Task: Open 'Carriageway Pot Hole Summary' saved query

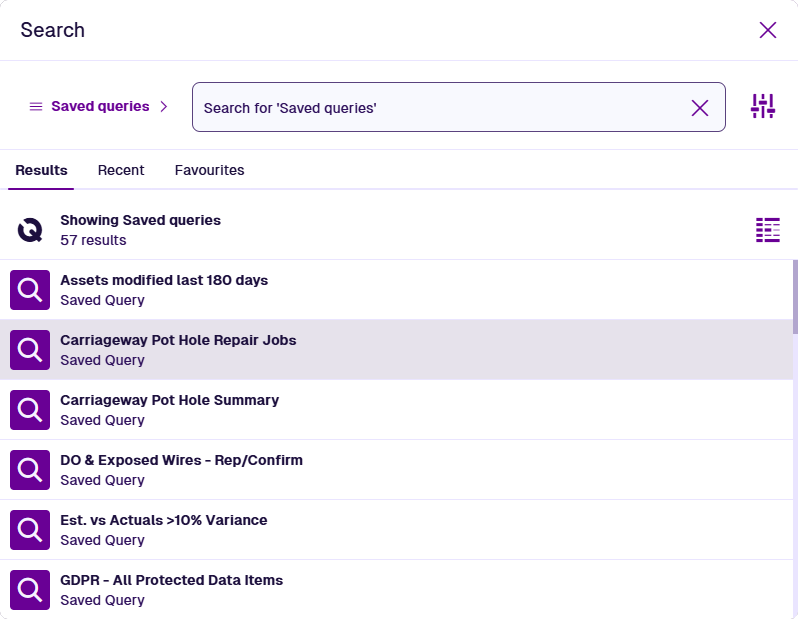Action: 169,400
